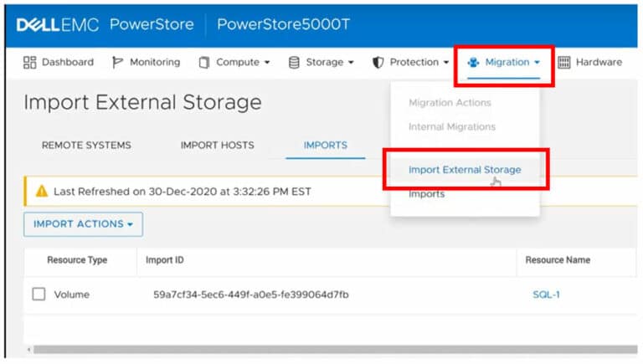Click the Storage database icon

(x=294, y=62)
